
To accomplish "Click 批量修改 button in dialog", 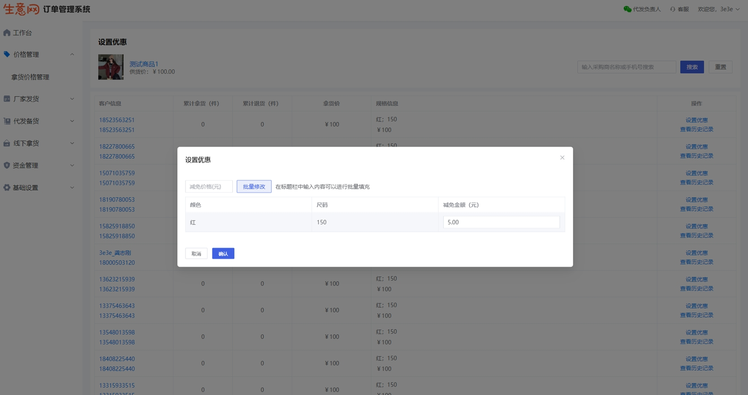I will pos(254,187).
